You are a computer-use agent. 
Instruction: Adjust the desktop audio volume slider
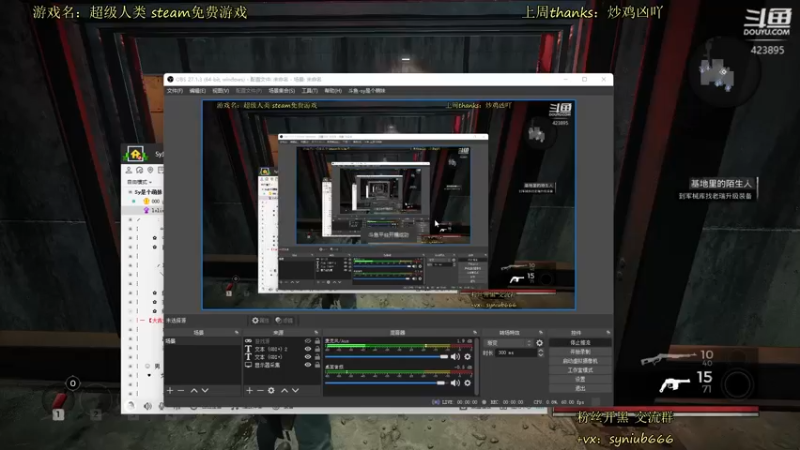(386, 383)
